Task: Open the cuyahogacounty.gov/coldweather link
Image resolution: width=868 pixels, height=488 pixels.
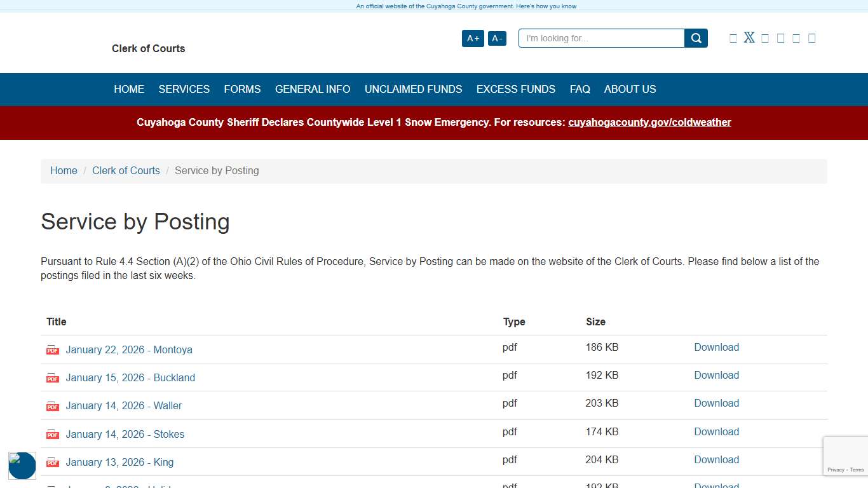Action: 649,123
